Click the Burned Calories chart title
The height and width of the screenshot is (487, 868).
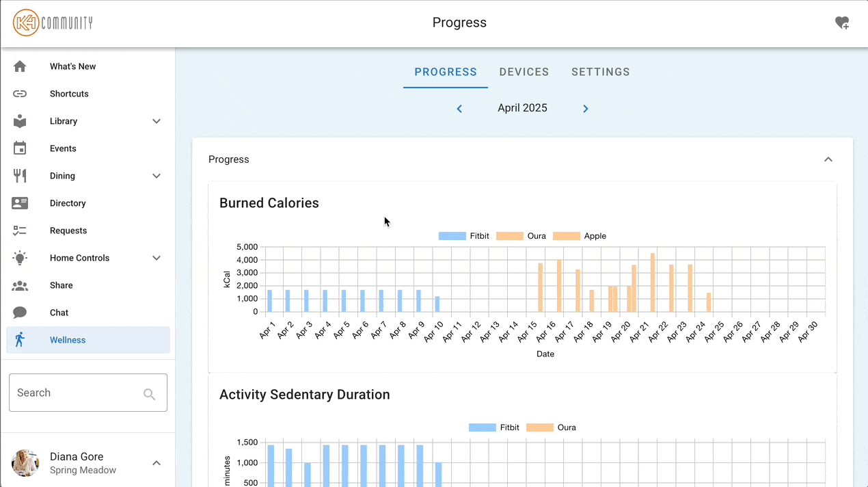(x=269, y=203)
